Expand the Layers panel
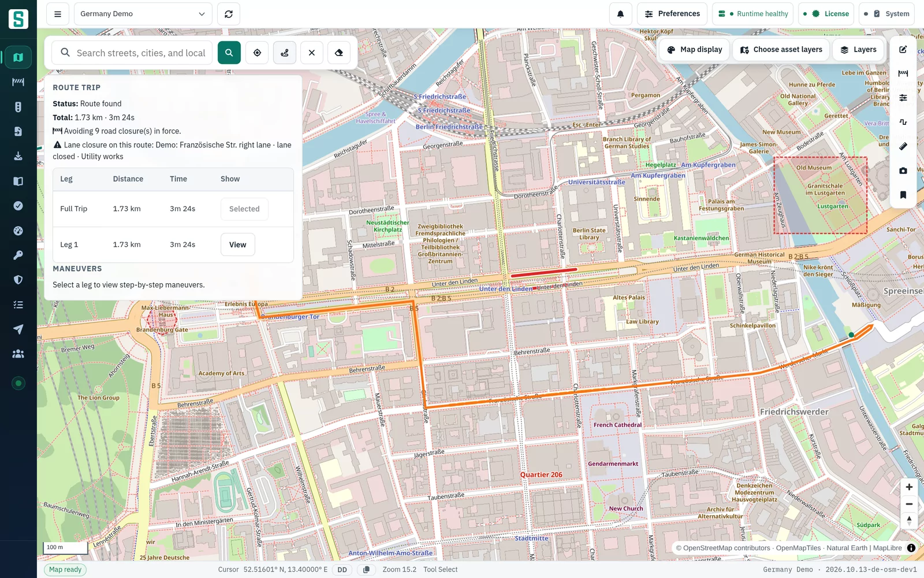Image resolution: width=924 pixels, height=578 pixels. pyautogui.click(x=858, y=50)
